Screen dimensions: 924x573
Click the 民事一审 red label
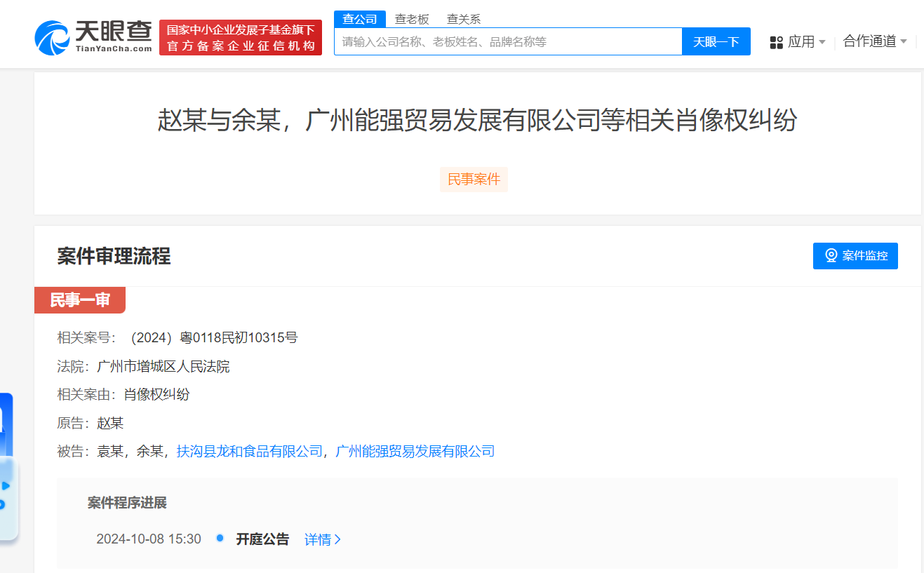coord(80,299)
